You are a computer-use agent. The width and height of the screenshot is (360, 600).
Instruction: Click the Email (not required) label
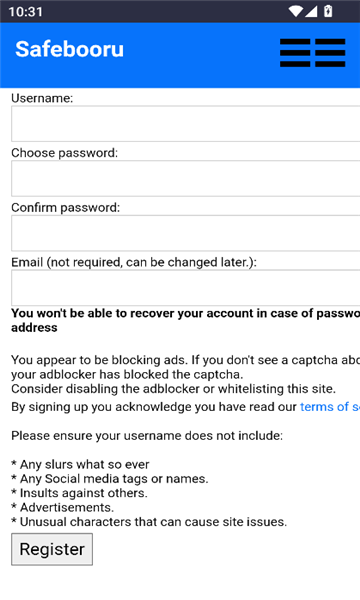click(x=134, y=262)
